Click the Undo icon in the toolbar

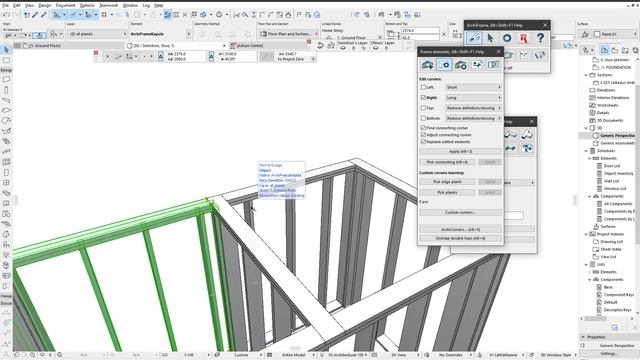point(7,15)
